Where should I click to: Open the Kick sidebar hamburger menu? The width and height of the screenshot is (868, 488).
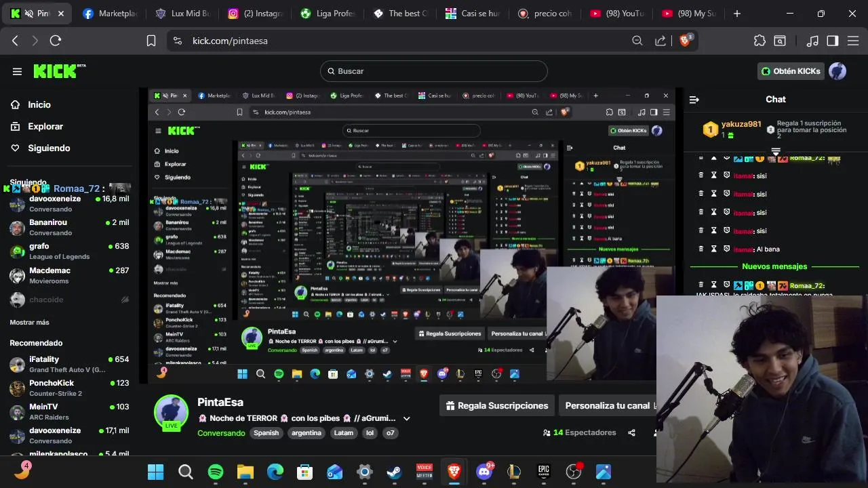[x=17, y=71]
